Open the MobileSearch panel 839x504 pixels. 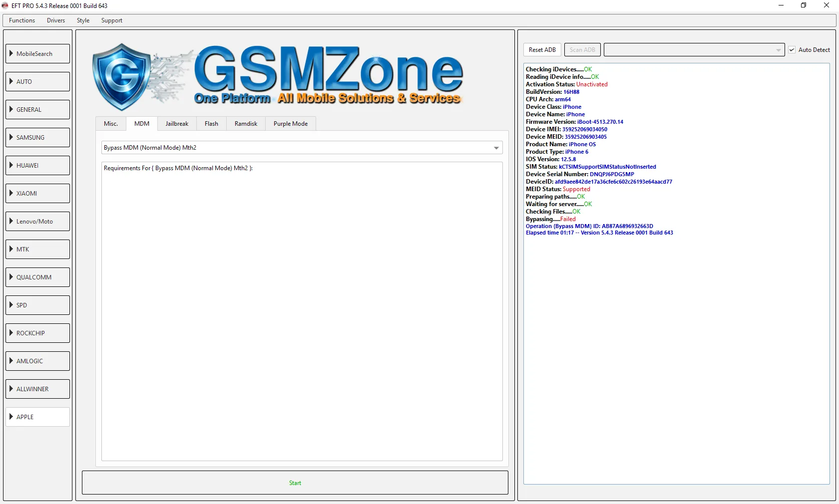(38, 53)
